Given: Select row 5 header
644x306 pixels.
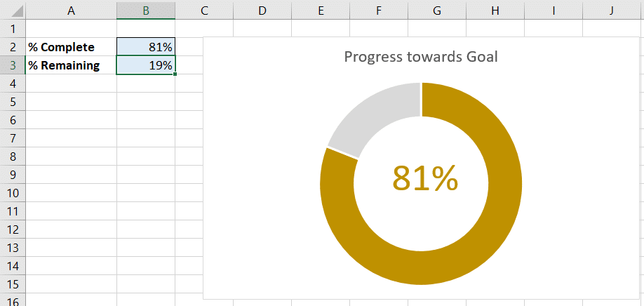Looking at the screenshot, I should point(13,102).
